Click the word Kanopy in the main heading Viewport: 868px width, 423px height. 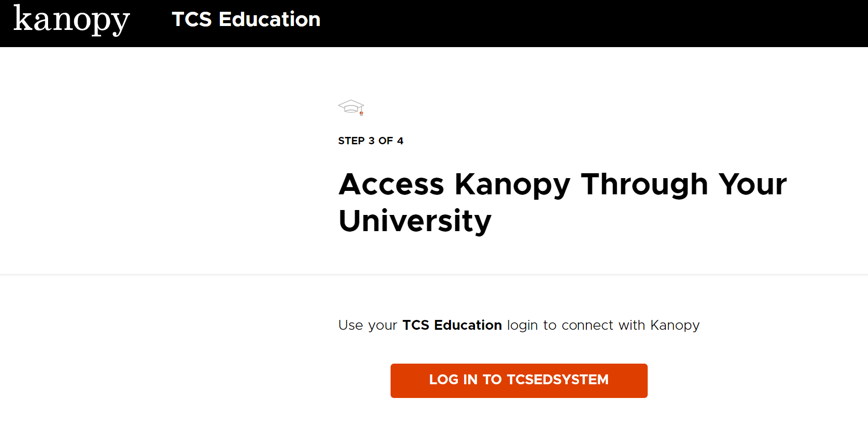pos(512,185)
